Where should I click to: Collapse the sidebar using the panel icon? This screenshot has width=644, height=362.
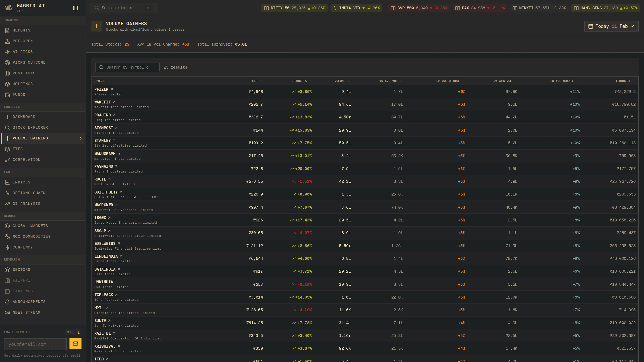(x=75, y=8)
